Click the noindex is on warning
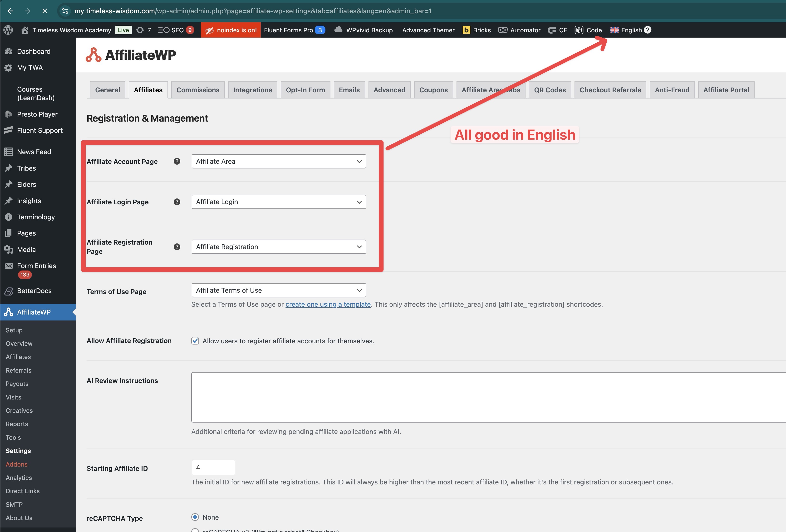786x532 pixels. pos(231,30)
